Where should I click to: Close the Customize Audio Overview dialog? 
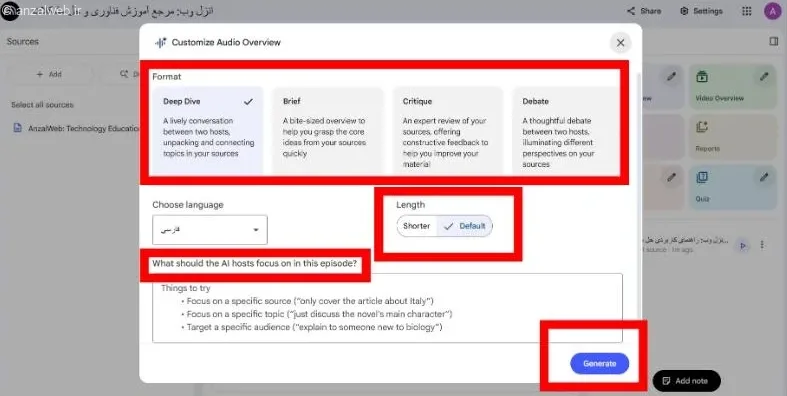[x=620, y=43]
